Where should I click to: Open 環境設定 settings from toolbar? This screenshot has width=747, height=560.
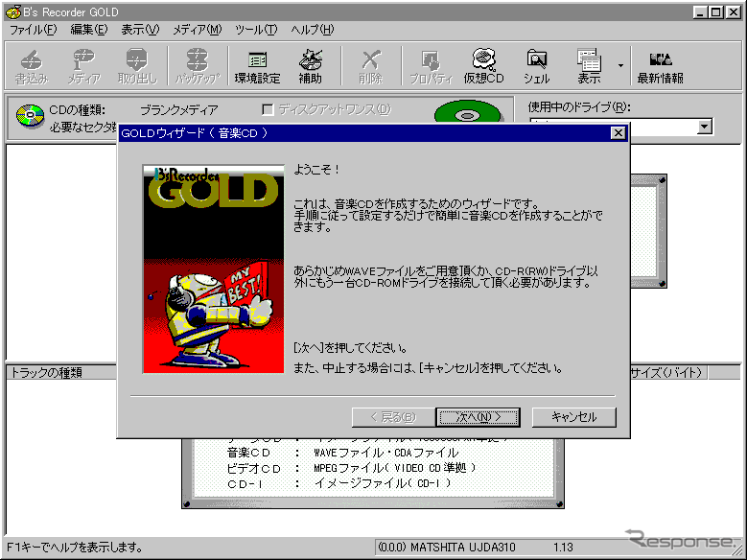tap(257, 67)
